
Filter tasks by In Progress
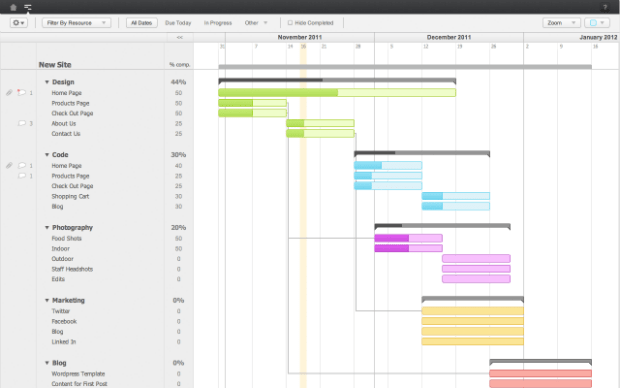[x=218, y=23]
